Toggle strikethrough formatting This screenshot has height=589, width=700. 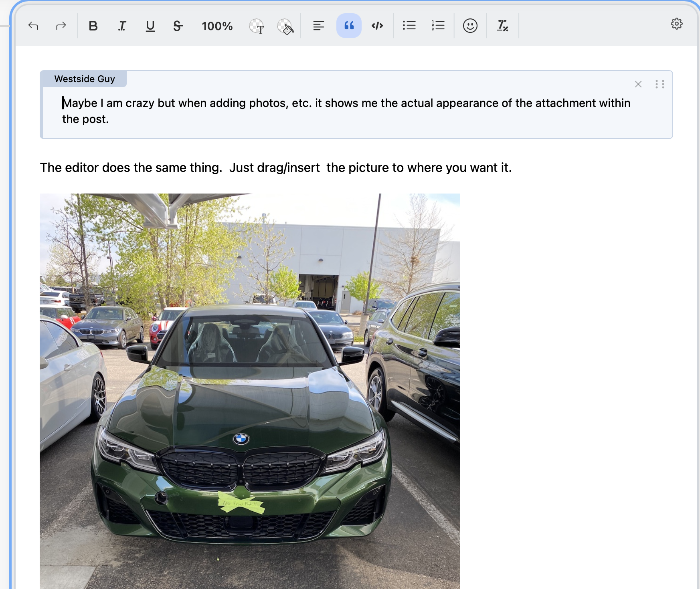178,26
